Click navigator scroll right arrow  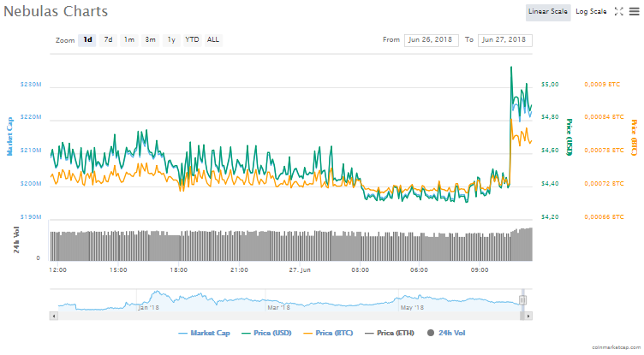(x=528, y=316)
